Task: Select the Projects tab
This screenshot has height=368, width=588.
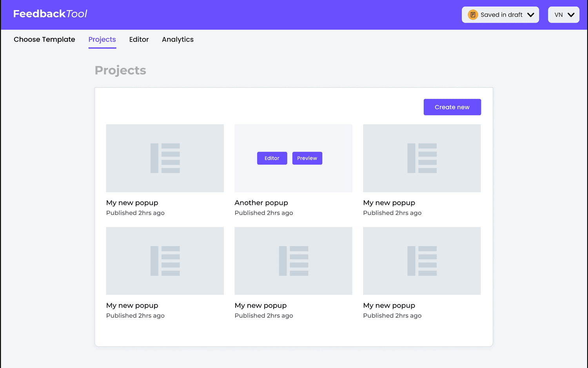Action: pyautogui.click(x=102, y=40)
